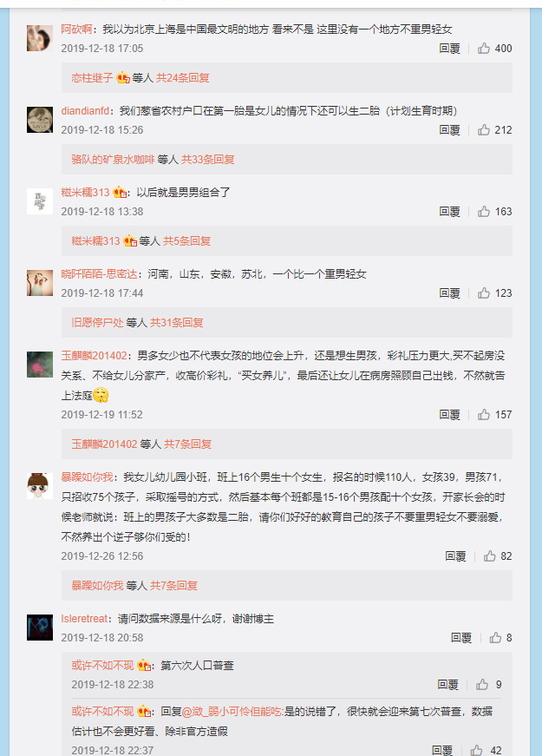This screenshot has height=756, width=542.
Task: Like the comment showing 163 likes
Action: [x=484, y=211]
